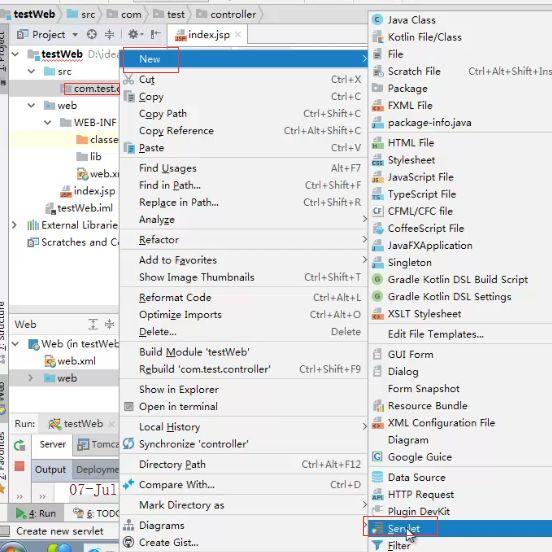Collapse the testWeb project root node
This screenshot has height=552, width=552.
15,54
